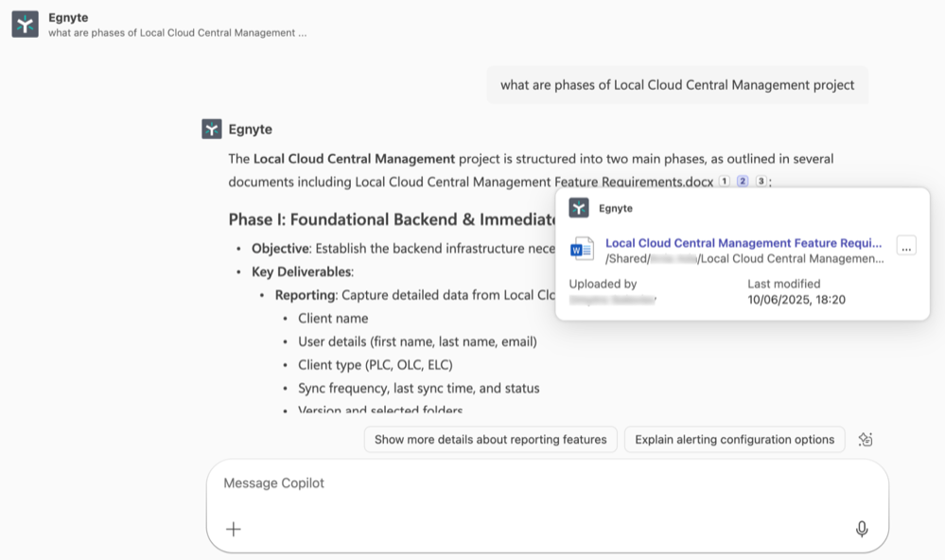Open the Local Cloud Central Management Feature Requirements link
Screen dimensions: 945x560
pos(744,243)
